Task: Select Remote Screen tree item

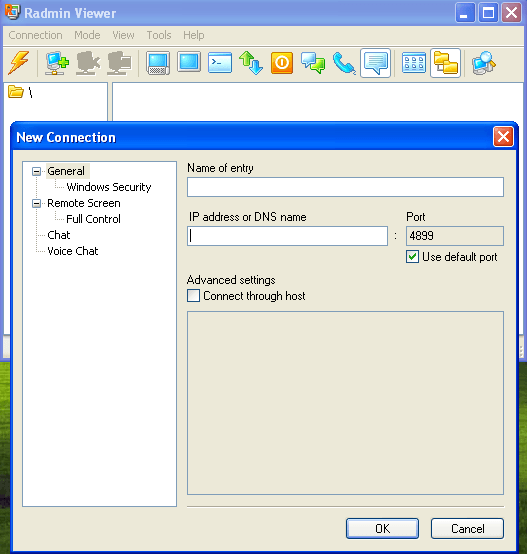Action: point(84,203)
